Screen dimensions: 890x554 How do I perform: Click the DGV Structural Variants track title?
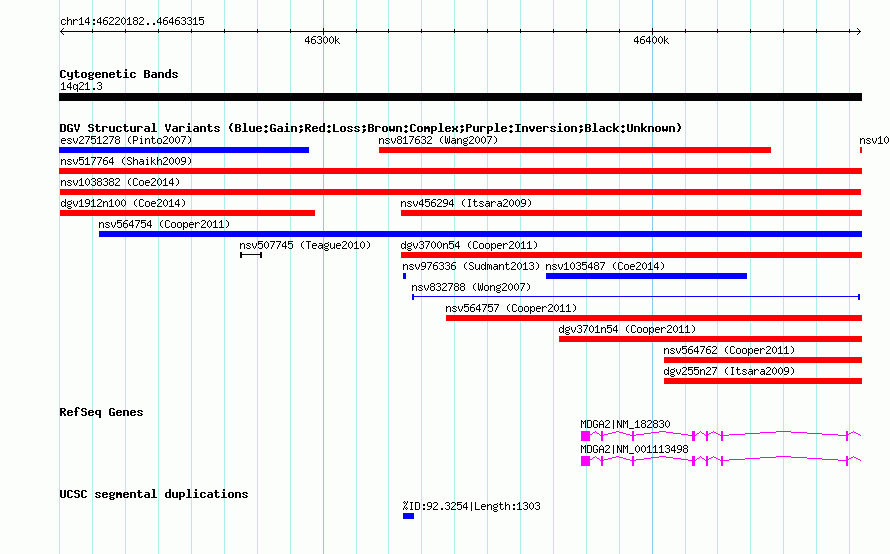click(x=371, y=128)
